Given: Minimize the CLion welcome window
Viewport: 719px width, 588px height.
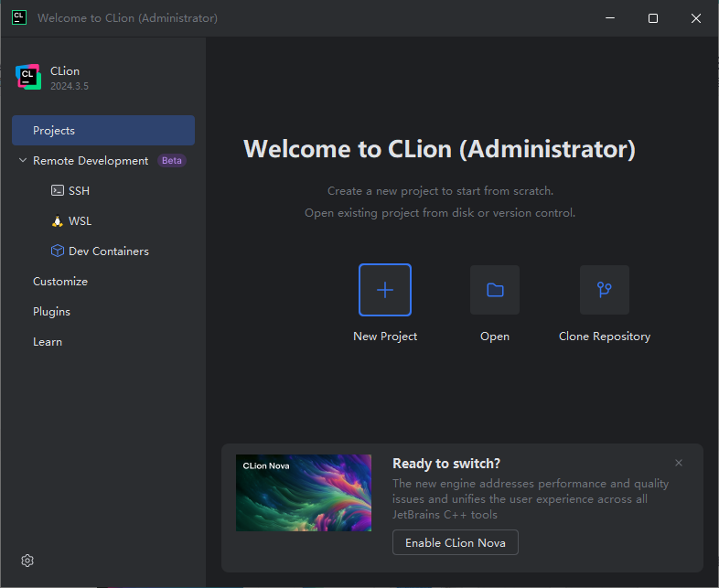Looking at the screenshot, I should coord(610,18).
